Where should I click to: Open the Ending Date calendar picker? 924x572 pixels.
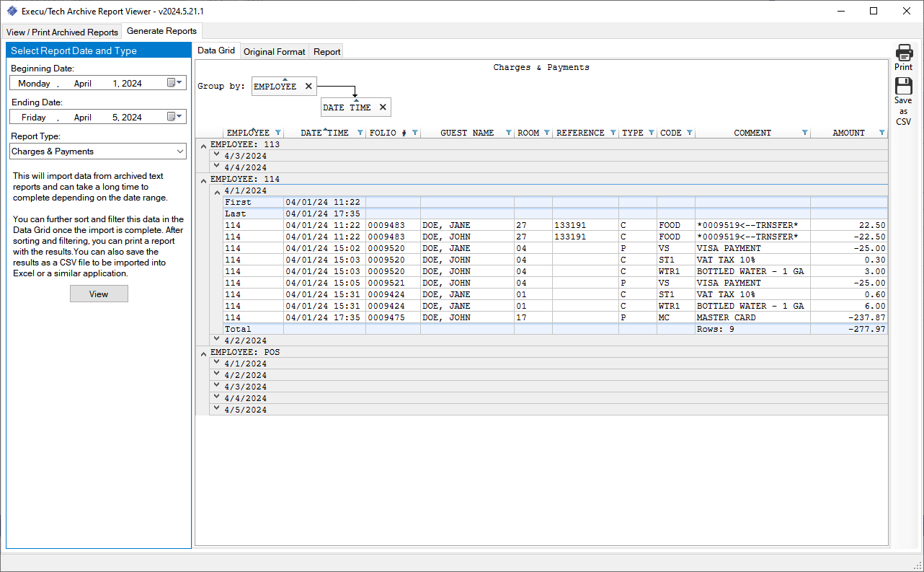[176, 117]
